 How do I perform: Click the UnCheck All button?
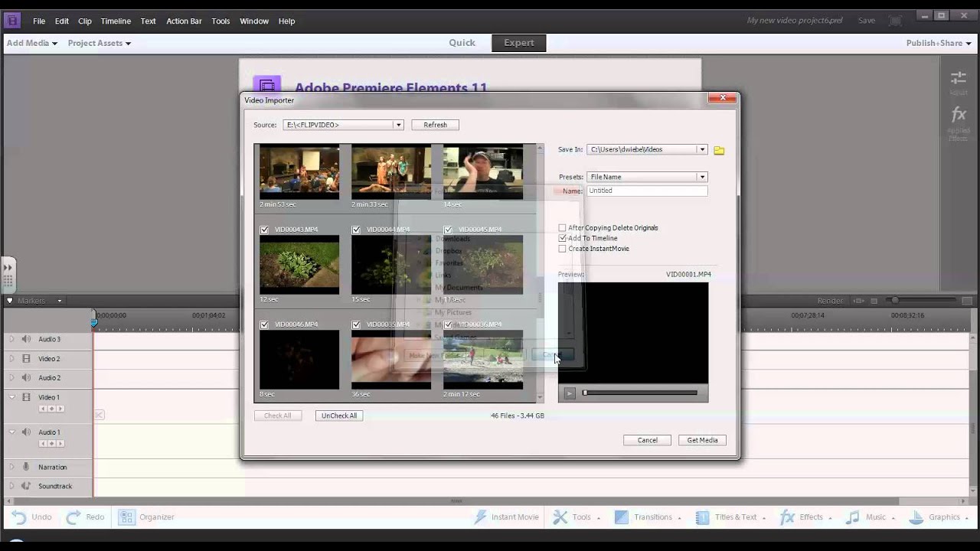coord(339,416)
